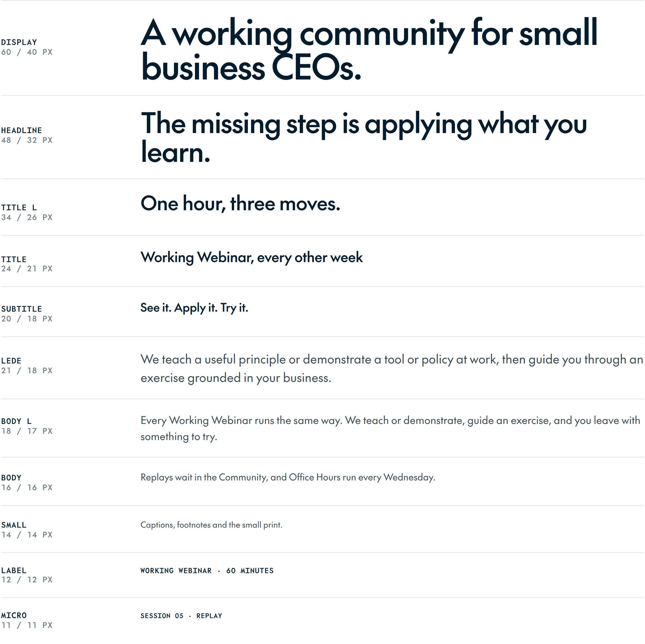Select the BODY L style label
Viewport: 645px width, 644px height.
(16, 422)
